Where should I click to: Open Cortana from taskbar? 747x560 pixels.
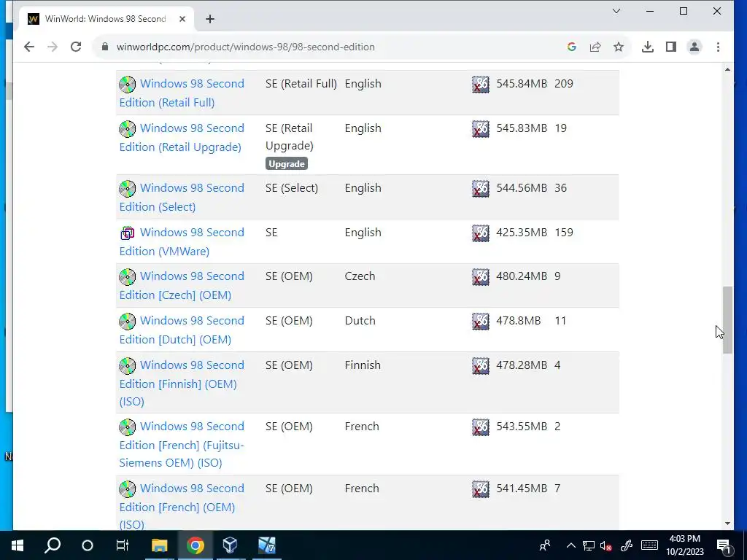click(x=88, y=545)
